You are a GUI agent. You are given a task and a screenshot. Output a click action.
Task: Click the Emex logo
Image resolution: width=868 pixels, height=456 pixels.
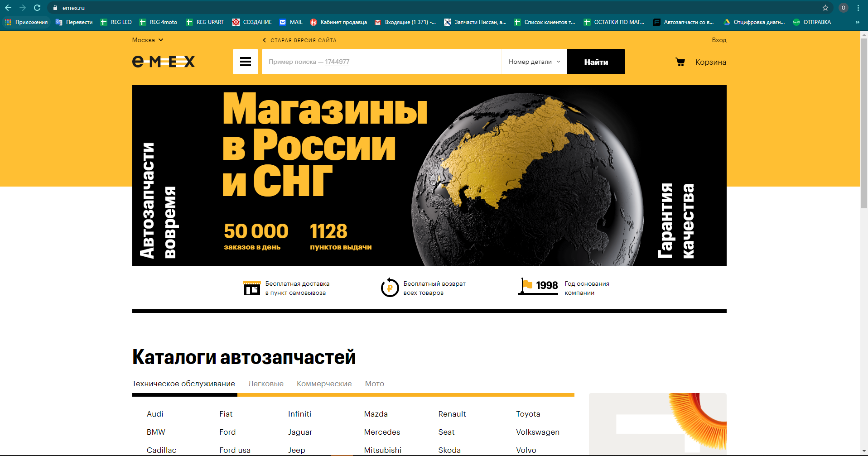(x=164, y=62)
